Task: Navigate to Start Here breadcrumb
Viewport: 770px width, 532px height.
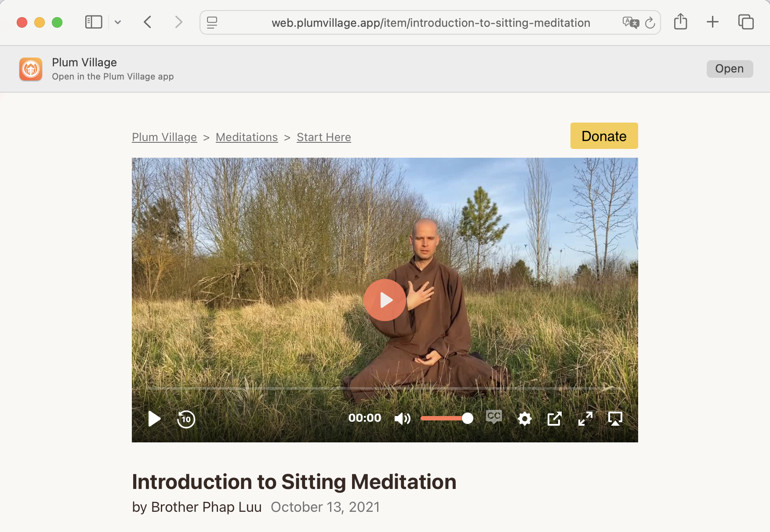Action: 324,137
